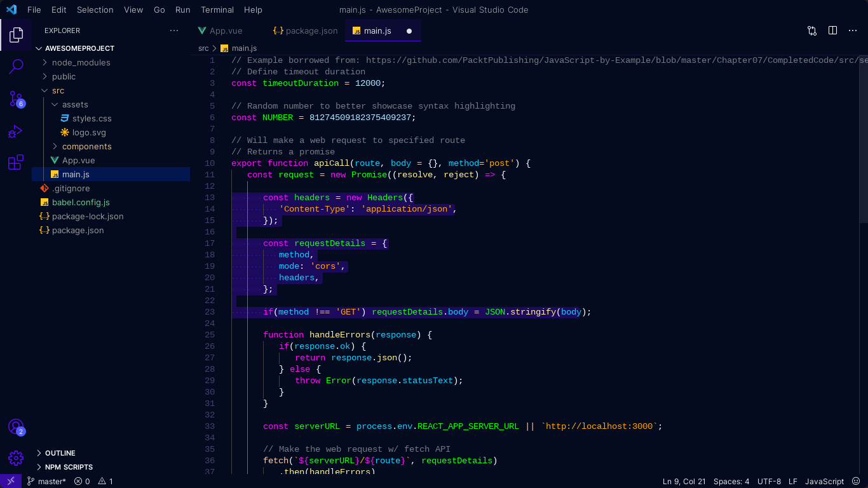Switch to the package.json editor tab

(306, 30)
